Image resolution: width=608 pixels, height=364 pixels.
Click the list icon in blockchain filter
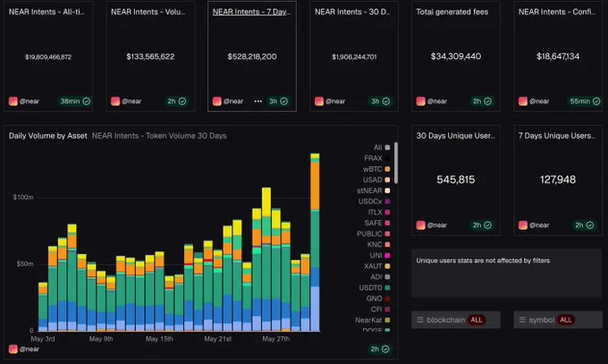tap(420, 320)
